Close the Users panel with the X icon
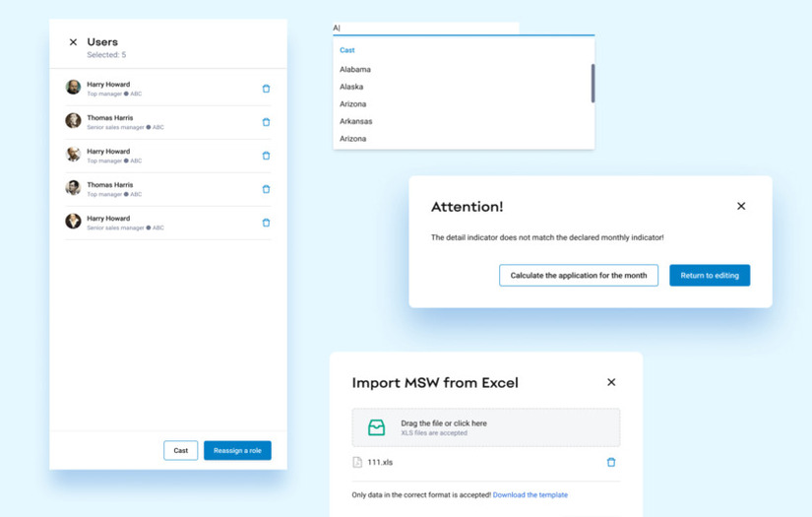This screenshot has height=517, width=812. (x=73, y=42)
